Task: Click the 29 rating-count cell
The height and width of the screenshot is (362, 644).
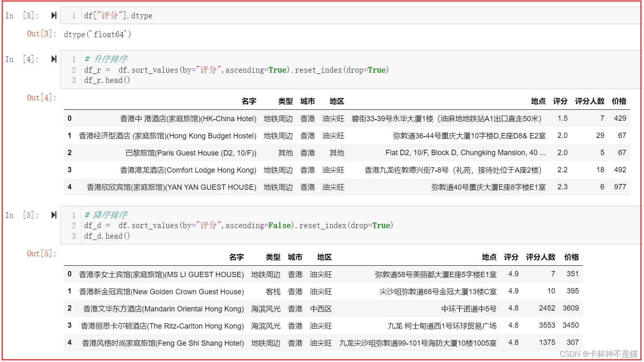Action: [600, 135]
